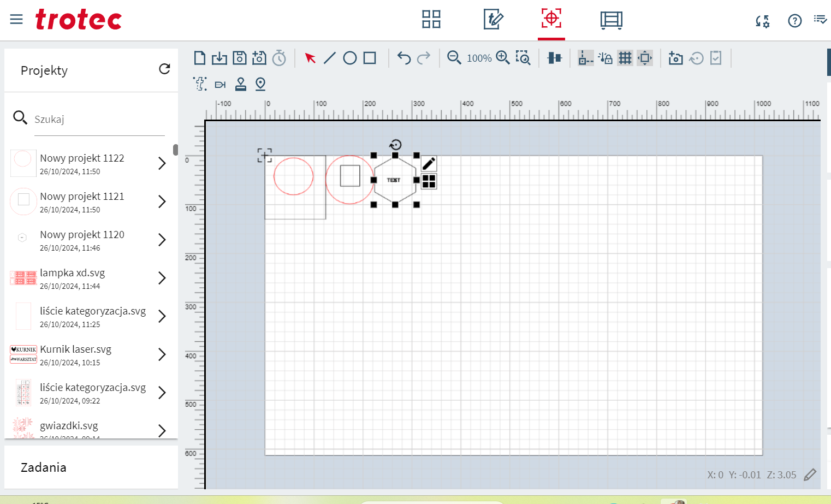The width and height of the screenshot is (831, 504).
Task: Click the Trotec logo
Action: 79,20
